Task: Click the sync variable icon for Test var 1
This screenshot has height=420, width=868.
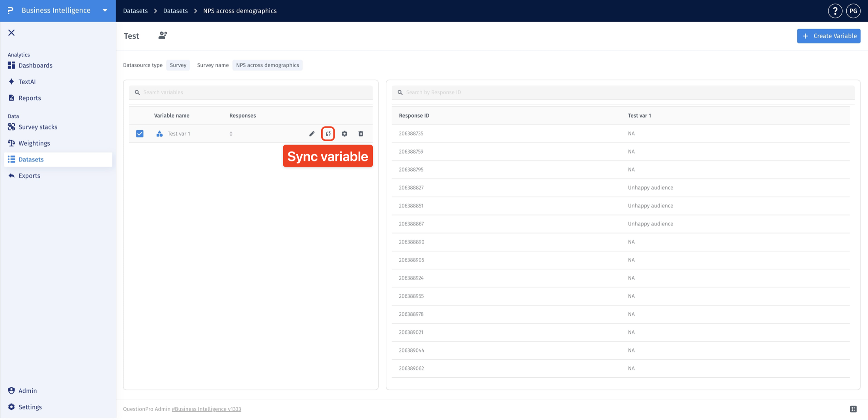Action: pos(328,134)
